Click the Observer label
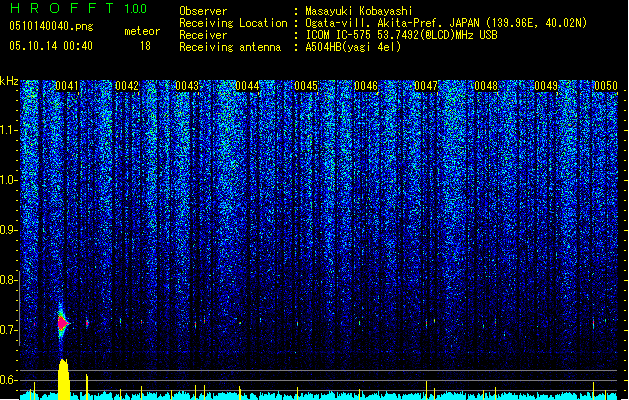The height and width of the screenshot is (400, 629). click(203, 11)
